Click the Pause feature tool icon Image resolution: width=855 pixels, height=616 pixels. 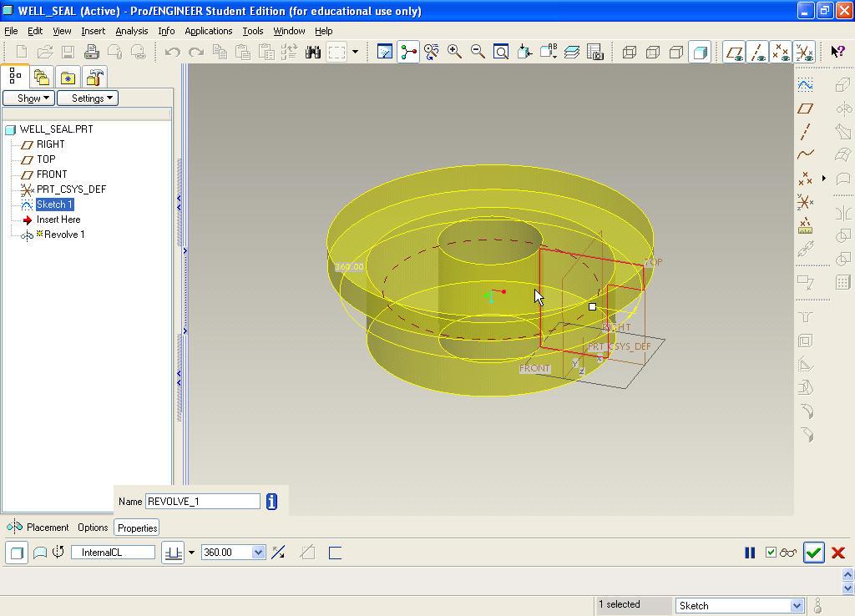[x=750, y=553]
